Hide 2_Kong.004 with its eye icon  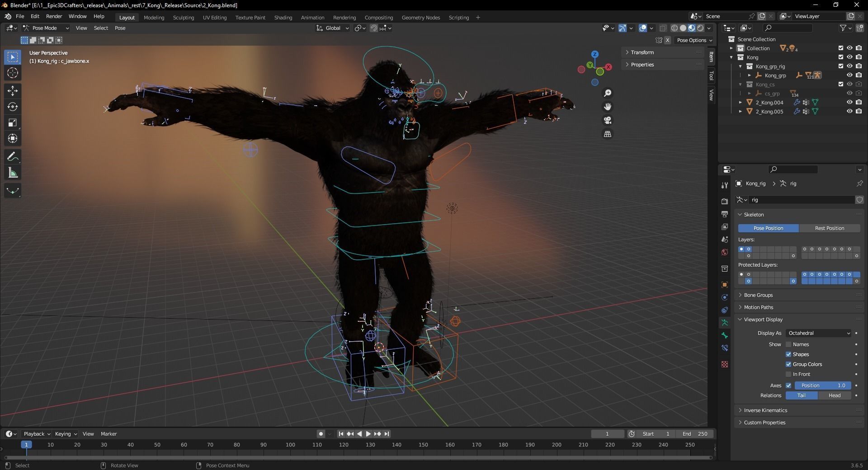click(849, 103)
